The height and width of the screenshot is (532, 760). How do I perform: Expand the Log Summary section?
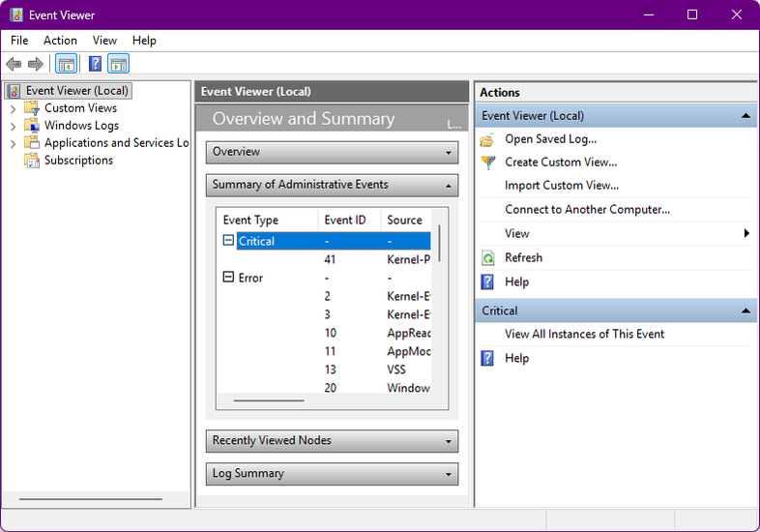(449, 475)
